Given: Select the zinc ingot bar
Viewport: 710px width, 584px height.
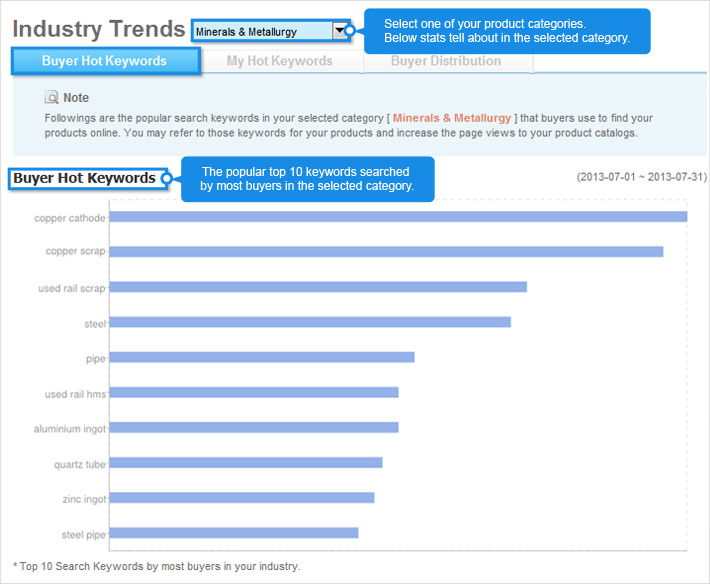Looking at the screenshot, I should coord(242,497).
